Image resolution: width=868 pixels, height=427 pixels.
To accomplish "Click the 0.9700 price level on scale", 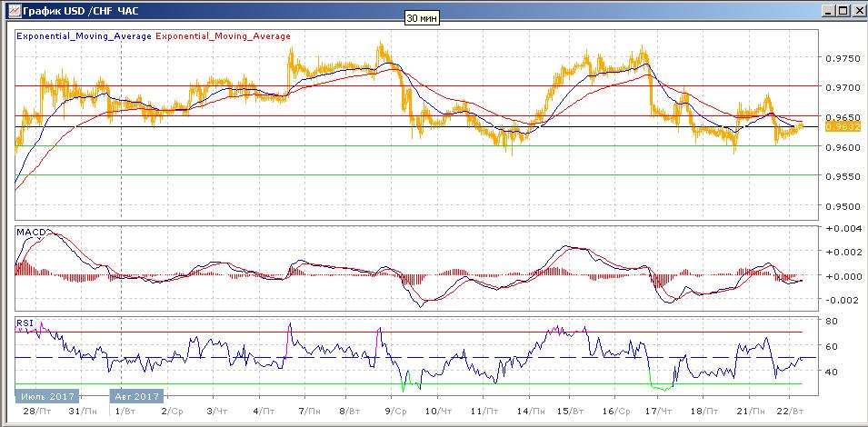I will (x=843, y=87).
